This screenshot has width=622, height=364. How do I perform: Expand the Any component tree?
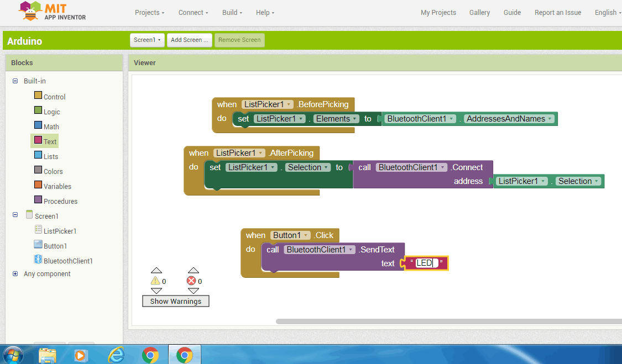[x=15, y=273]
